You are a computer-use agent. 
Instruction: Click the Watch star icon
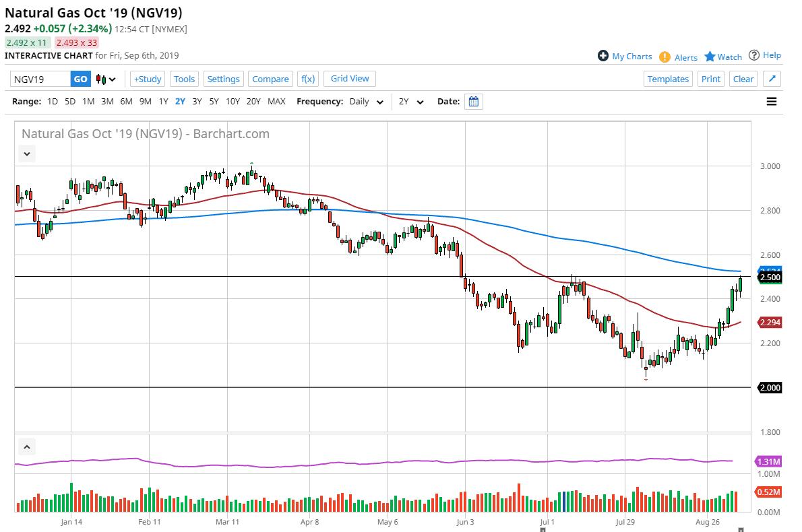coord(710,57)
